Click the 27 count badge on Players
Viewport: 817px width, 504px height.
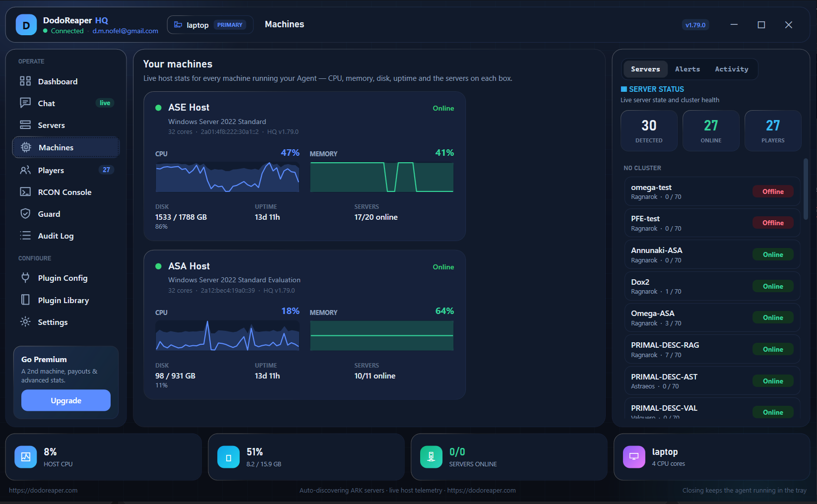coord(106,170)
